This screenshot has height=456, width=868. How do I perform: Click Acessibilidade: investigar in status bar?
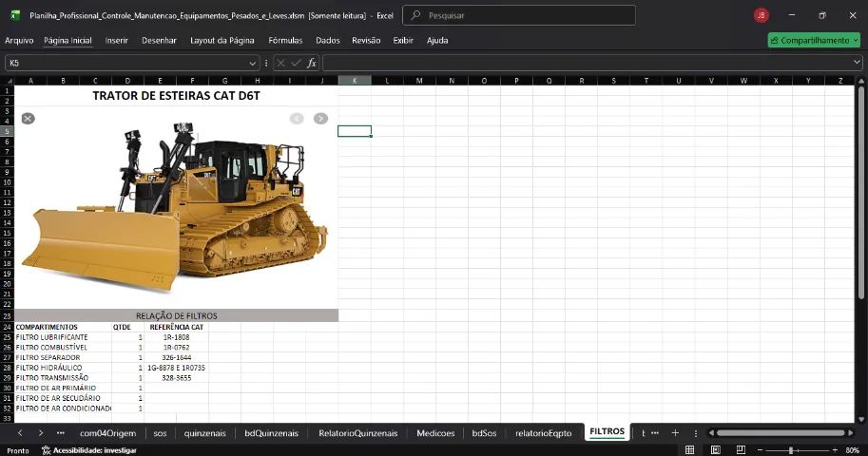[89, 449]
